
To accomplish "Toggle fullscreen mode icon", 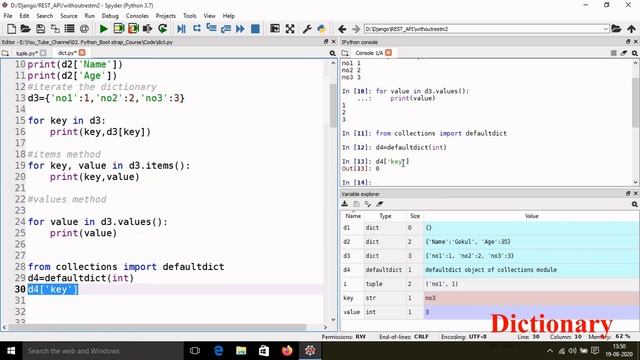I will (290, 29).
